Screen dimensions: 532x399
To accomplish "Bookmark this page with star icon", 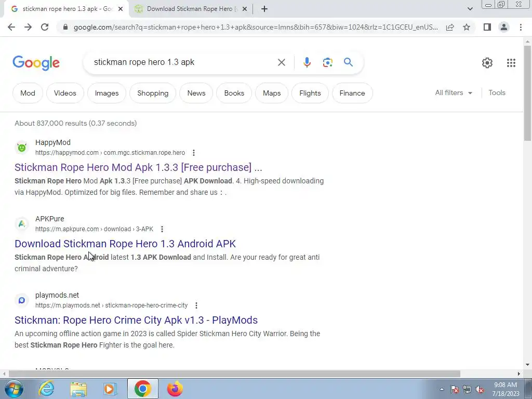I will tap(467, 27).
